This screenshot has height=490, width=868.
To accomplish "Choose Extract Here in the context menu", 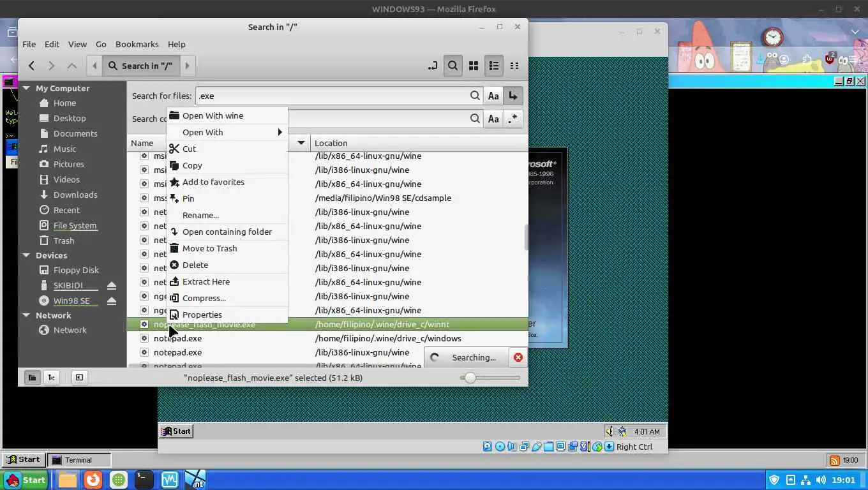I will click(227, 281).
